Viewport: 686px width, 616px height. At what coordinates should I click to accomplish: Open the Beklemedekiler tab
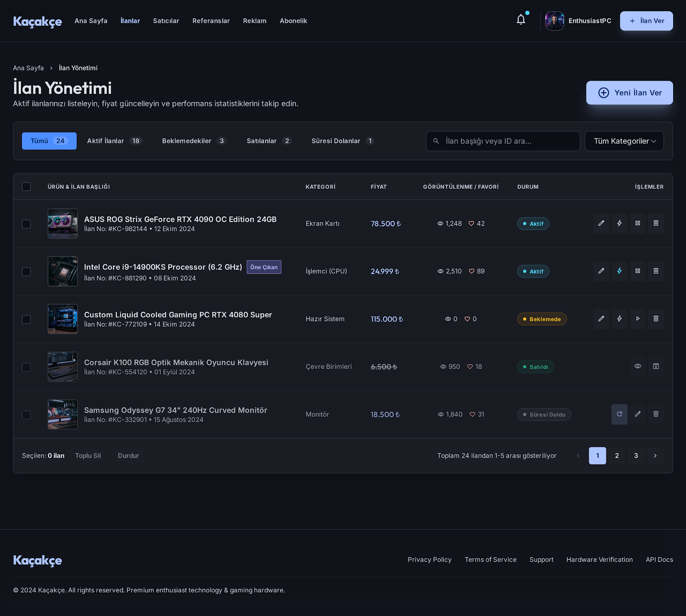194,141
